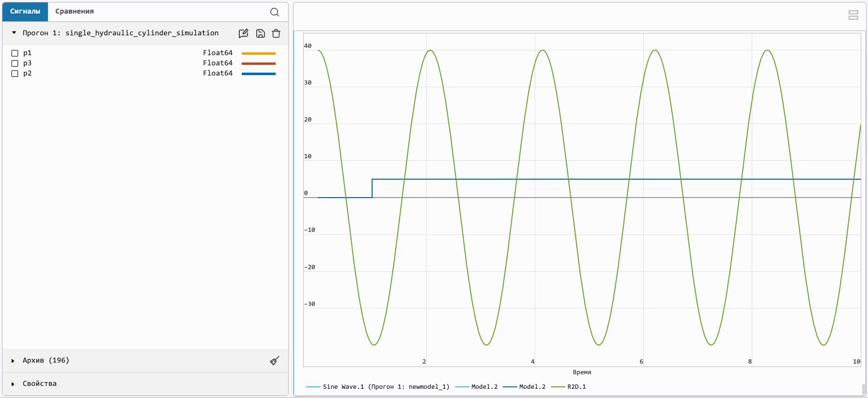Select the p2 signal name

27,73
